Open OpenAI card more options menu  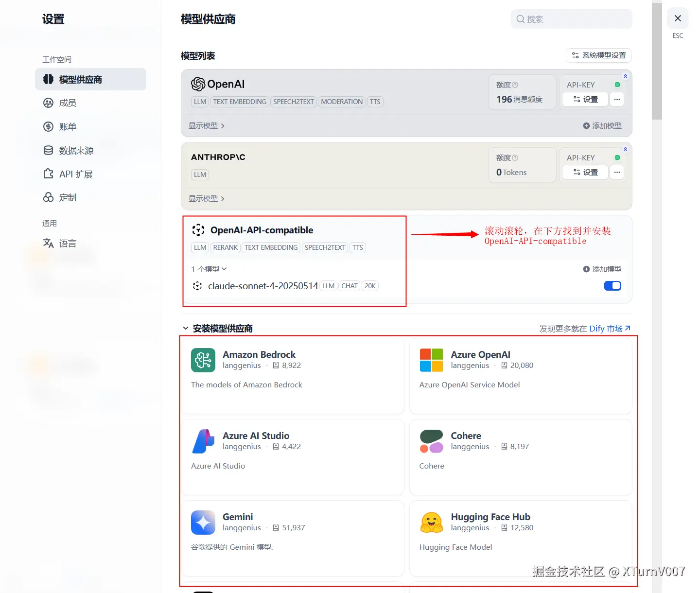pyautogui.click(x=617, y=99)
